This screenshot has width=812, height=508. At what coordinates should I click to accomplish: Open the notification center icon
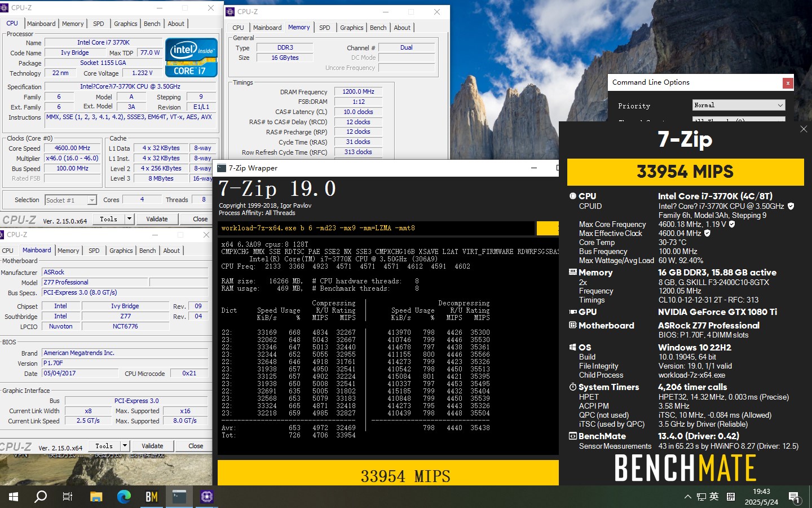point(795,497)
